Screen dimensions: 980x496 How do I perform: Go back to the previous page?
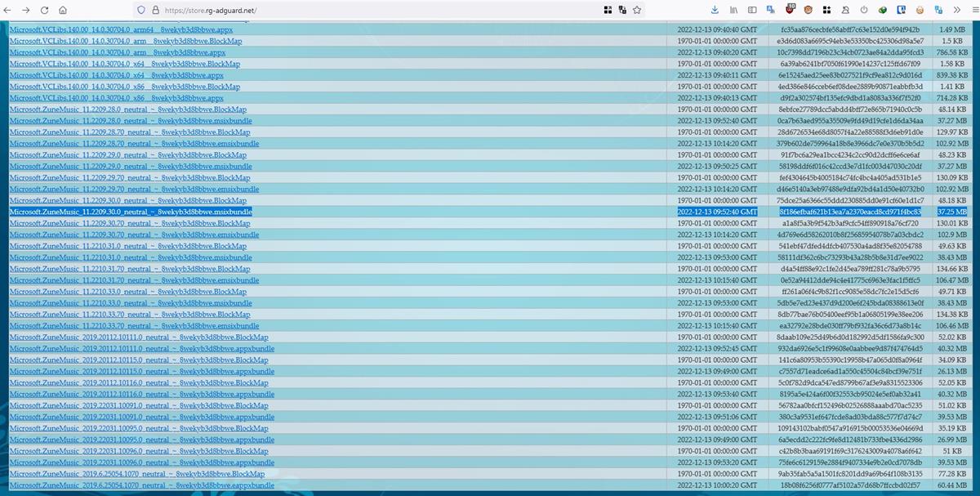(x=9, y=10)
